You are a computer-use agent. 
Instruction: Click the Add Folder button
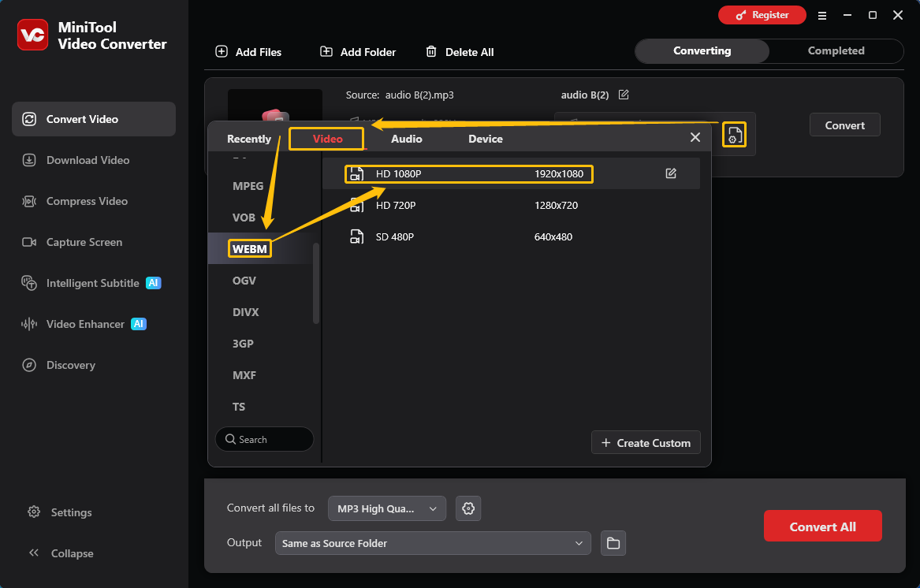pos(357,52)
